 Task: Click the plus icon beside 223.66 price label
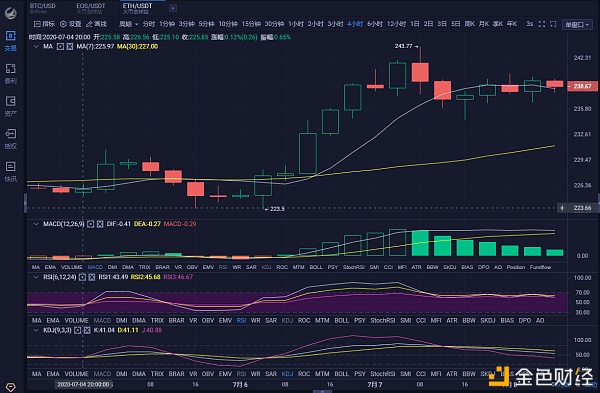(562, 208)
